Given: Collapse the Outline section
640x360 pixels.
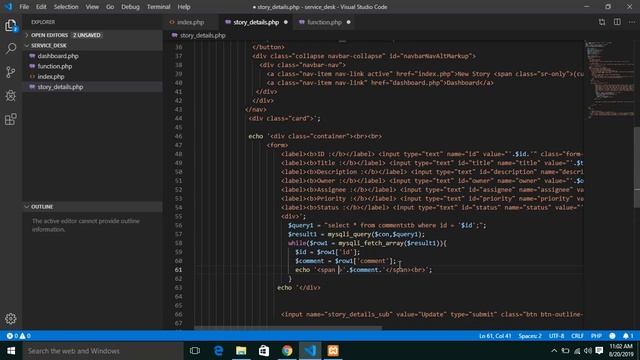Looking at the screenshot, I should click(92, 207).
